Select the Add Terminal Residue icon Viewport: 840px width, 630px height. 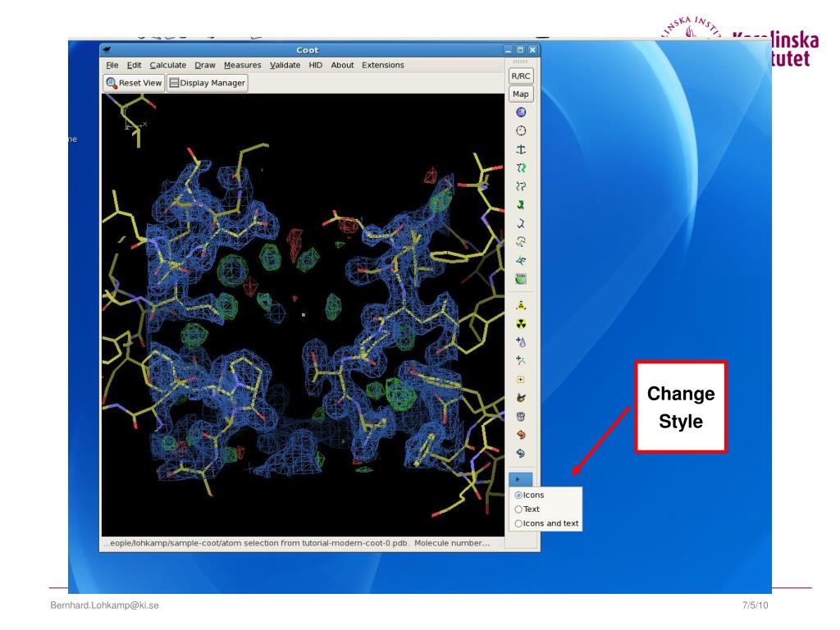(x=521, y=361)
